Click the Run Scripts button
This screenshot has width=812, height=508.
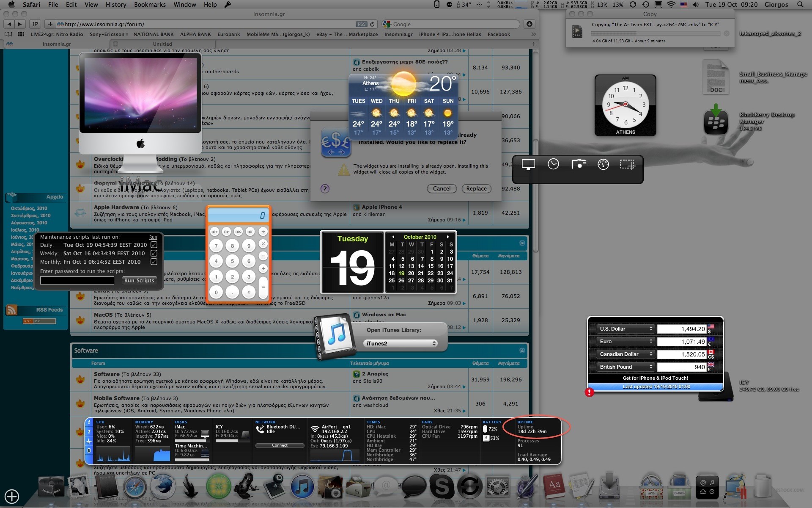139,281
